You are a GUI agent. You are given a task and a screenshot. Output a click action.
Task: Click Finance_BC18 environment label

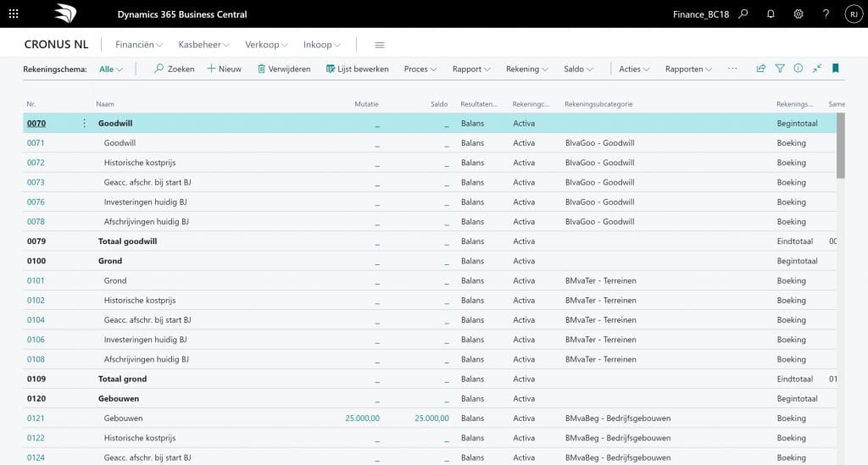click(x=701, y=14)
